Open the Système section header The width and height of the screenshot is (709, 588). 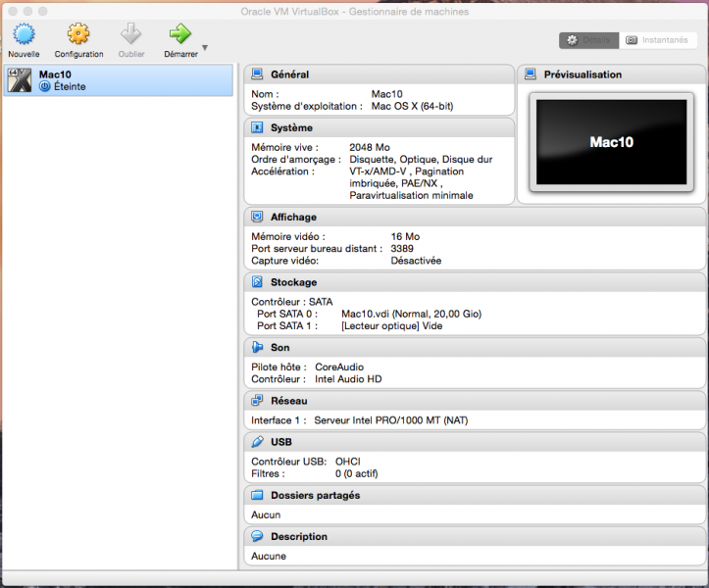click(379, 127)
